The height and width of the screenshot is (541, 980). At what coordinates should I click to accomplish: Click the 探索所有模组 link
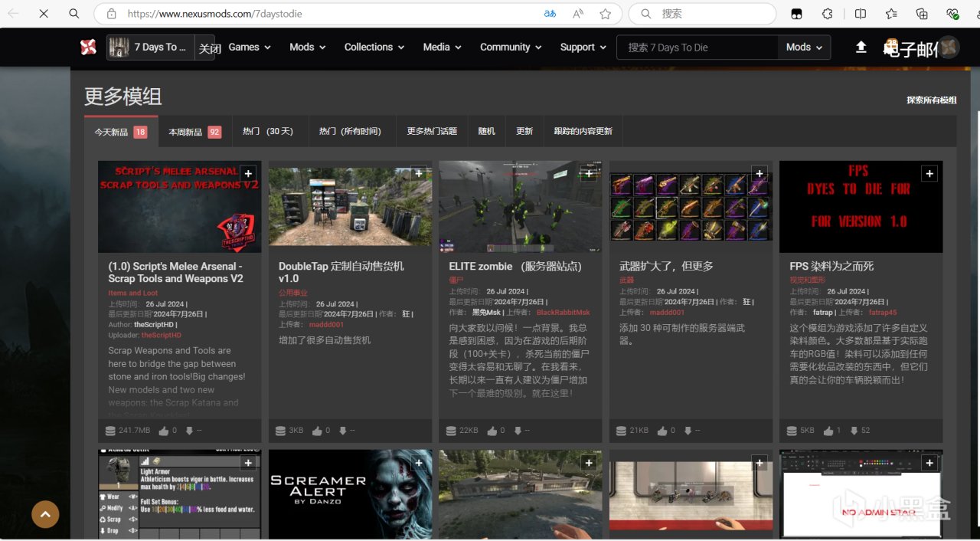[932, 100]
